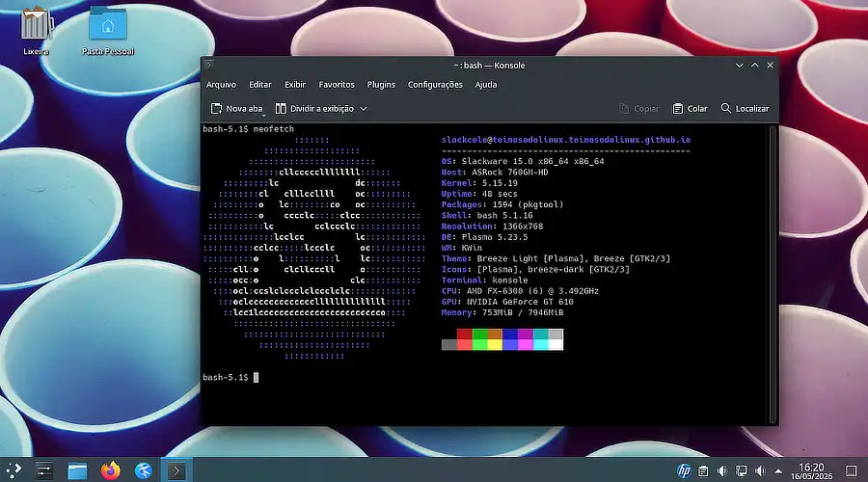Click the Nova aba toolbar button
The height and width of the screenshot is (482, 868).
(x=237, y=109)
